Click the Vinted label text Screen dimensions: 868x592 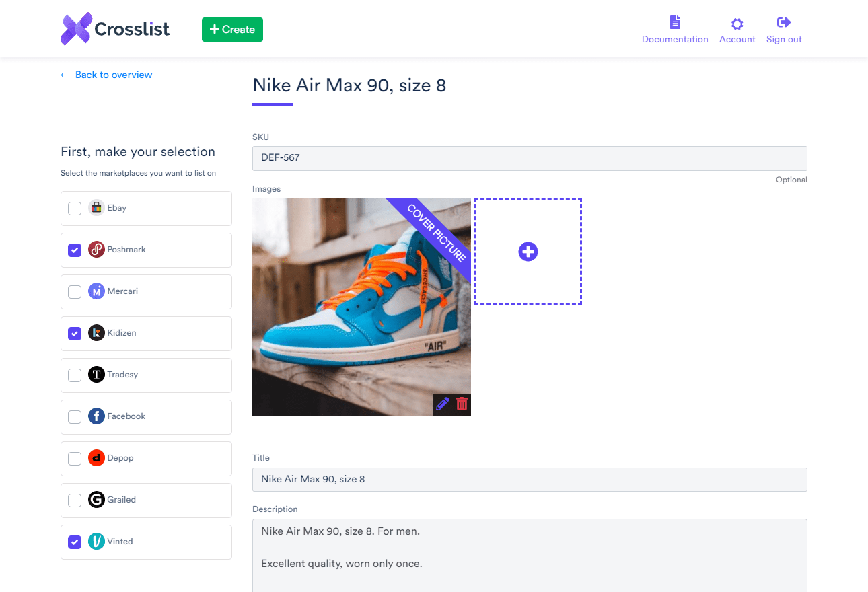click(x=120, y=542)
